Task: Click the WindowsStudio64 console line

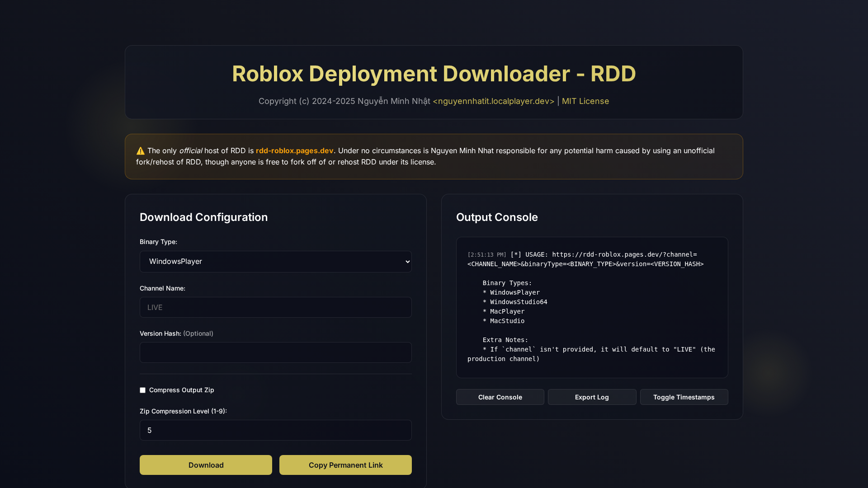Action: point(515,302)
